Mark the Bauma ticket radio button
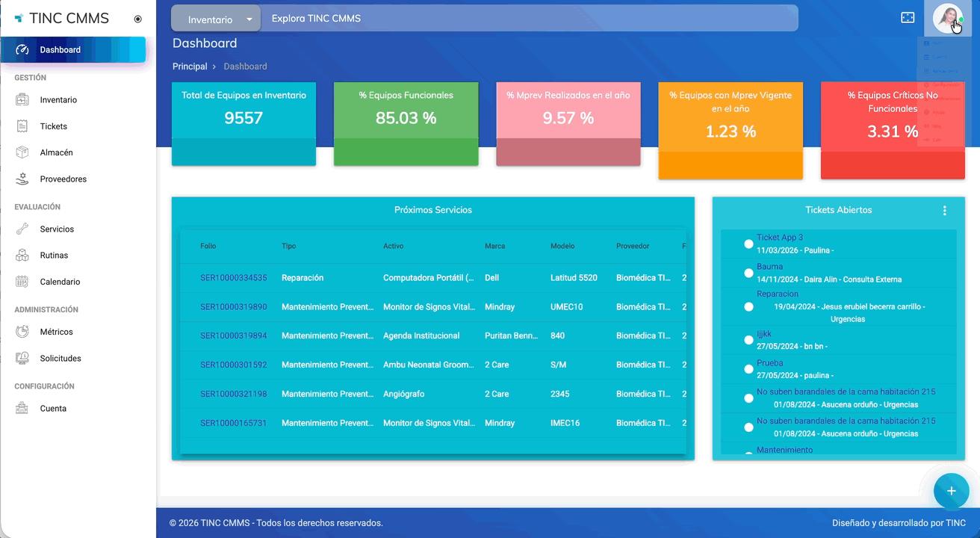The image size is (980, 538). [748, 273]
